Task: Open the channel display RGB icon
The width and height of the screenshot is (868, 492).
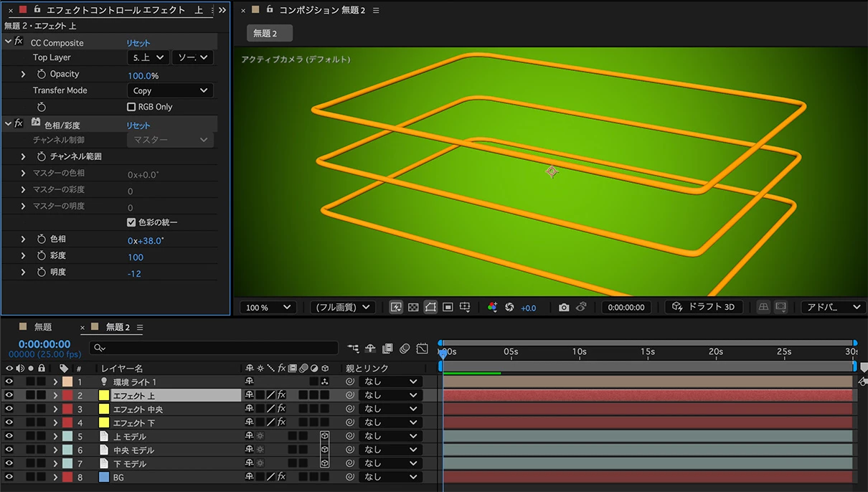Action: point(492,307)
